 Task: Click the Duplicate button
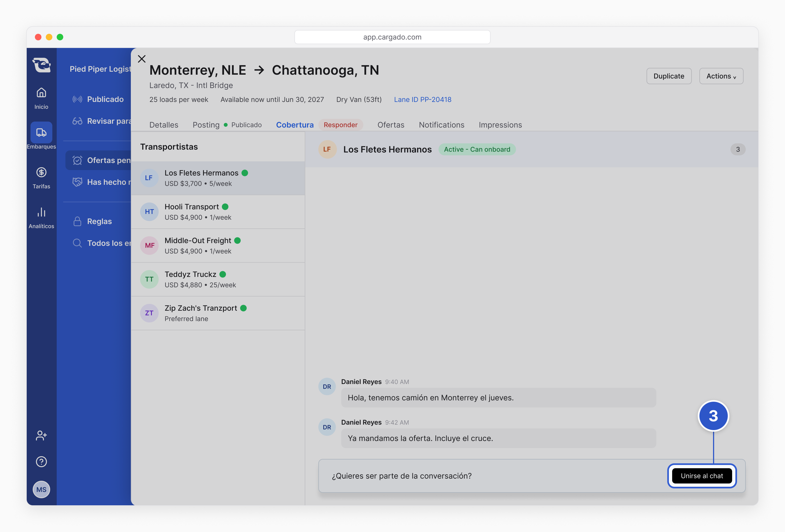(669, 76)
